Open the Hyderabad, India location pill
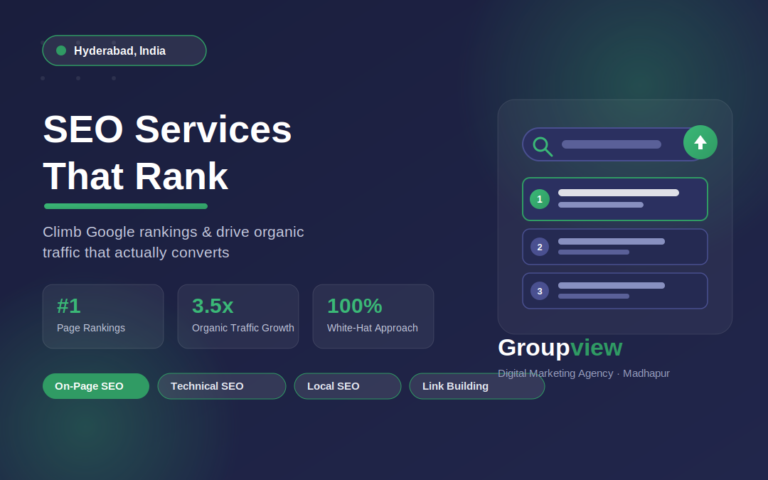The height and width of the screenshot is (480, 768). pos(124,50)
